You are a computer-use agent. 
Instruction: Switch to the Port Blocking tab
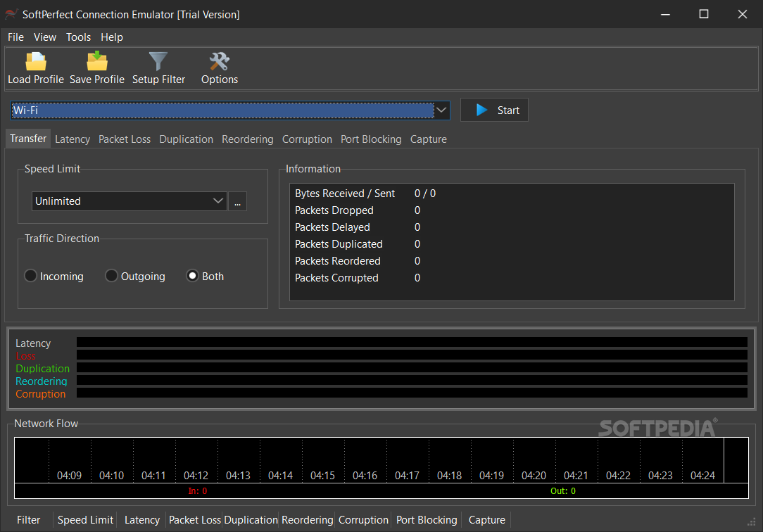click(x=371, y=139)
